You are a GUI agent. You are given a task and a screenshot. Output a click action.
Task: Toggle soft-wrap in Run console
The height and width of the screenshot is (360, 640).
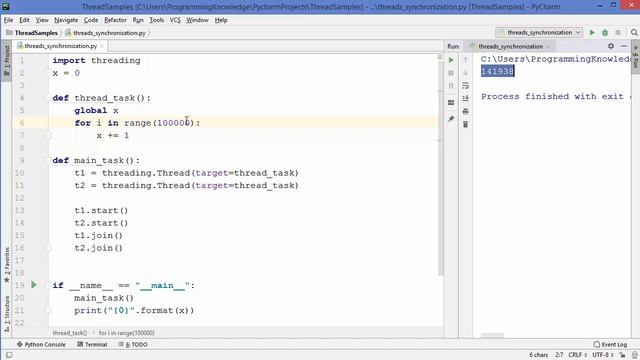[465, 86]
